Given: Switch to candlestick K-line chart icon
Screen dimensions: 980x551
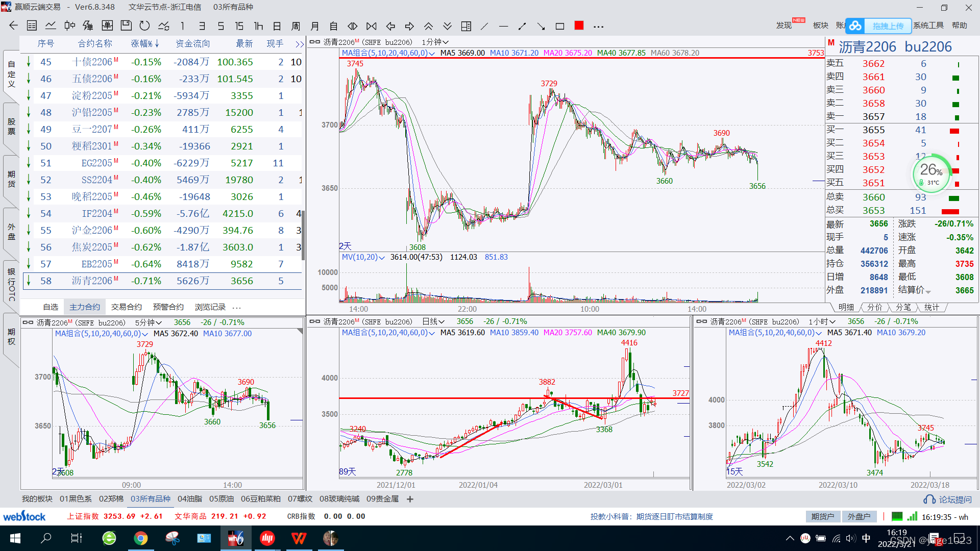Looking at the screenshot, I should point(69,26).
